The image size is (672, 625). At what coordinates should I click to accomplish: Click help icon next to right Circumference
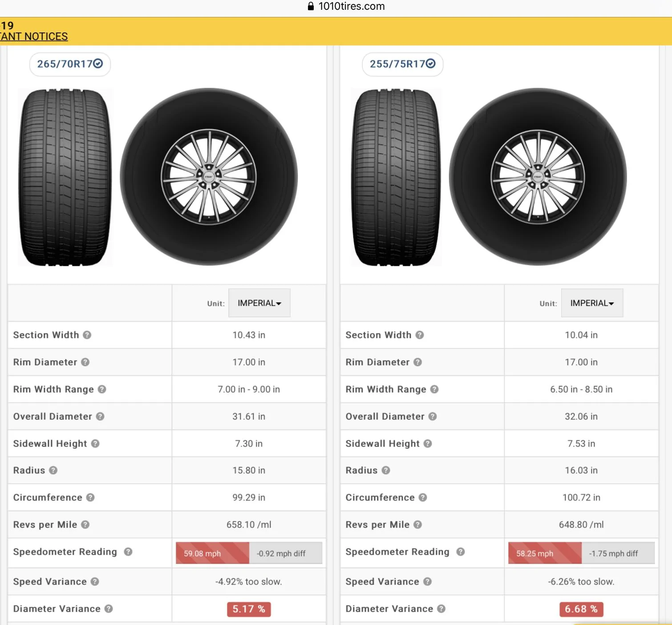point(423,497)
